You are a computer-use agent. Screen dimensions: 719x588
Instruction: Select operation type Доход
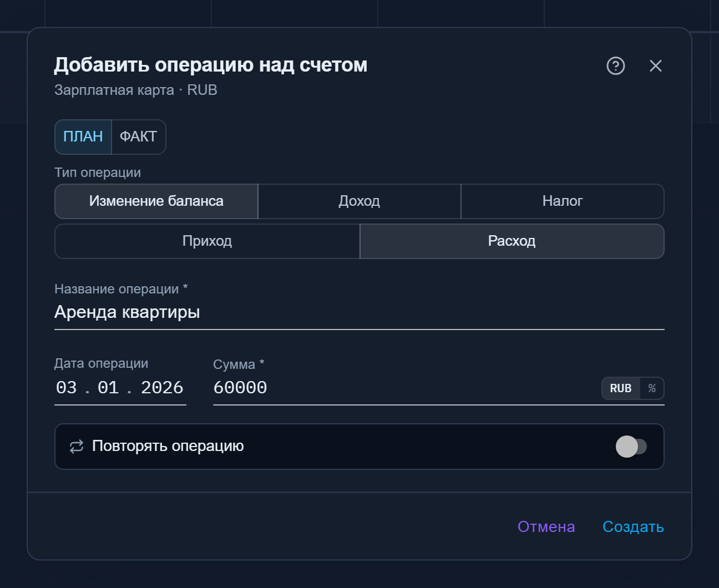[x=359, y=201]
